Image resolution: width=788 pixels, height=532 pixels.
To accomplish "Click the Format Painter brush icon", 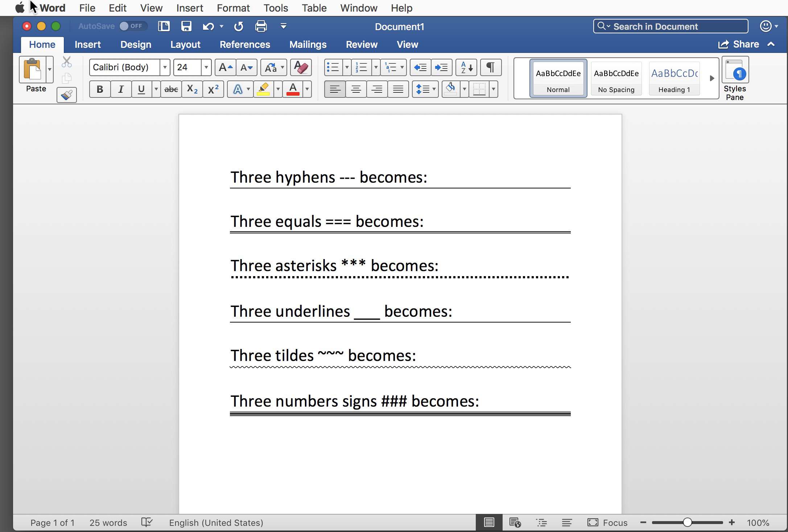I will click(67, 95).
